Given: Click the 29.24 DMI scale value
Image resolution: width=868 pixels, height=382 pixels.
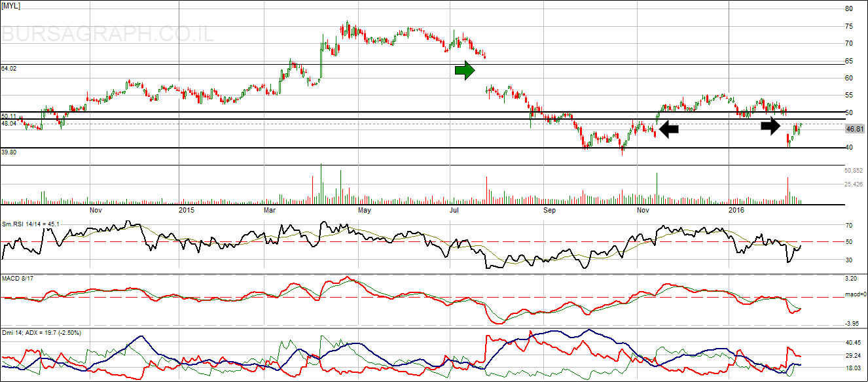Looking at the screenshot, I should 852,356.
